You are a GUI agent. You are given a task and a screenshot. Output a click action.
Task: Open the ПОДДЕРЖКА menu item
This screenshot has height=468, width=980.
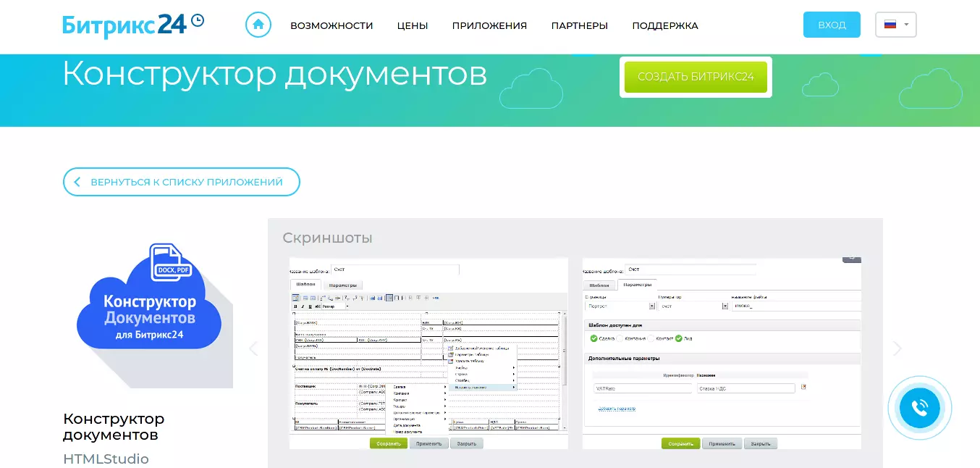coord(665,25)
